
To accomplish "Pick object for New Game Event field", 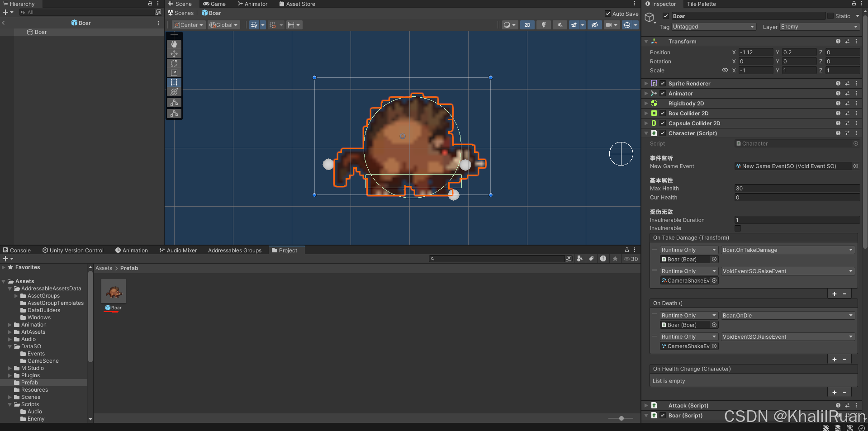I will click(x=856, y=166).
